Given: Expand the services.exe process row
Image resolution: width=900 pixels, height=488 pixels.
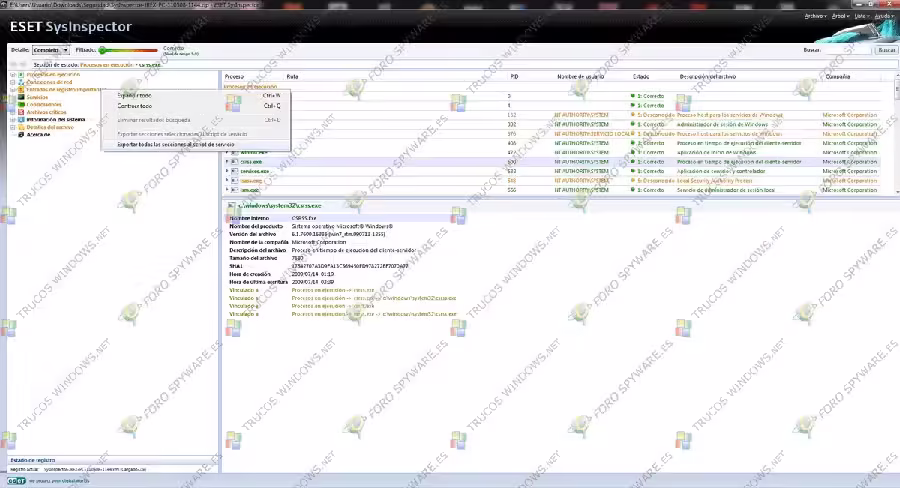Looking at the screenshot, I should (227, 171).
